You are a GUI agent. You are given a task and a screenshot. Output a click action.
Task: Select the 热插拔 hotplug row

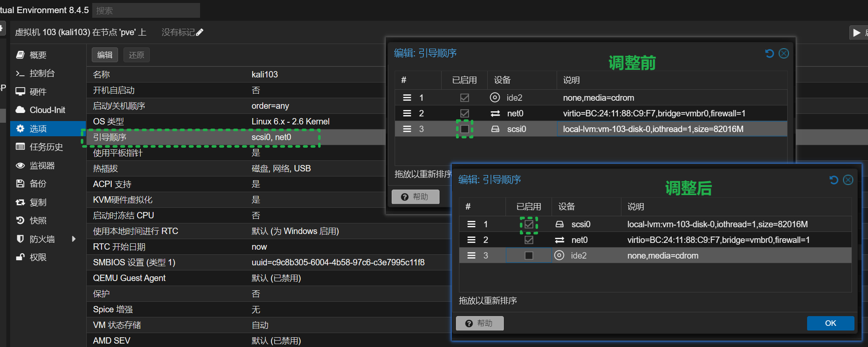(237, 168)
